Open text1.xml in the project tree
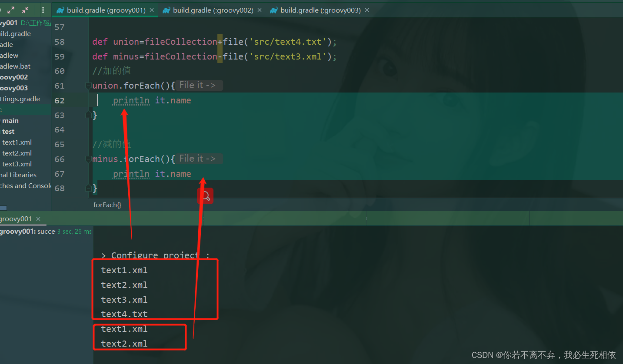Image resolution: width=623 pixels, height=364 pixels. tap(17, 142)
